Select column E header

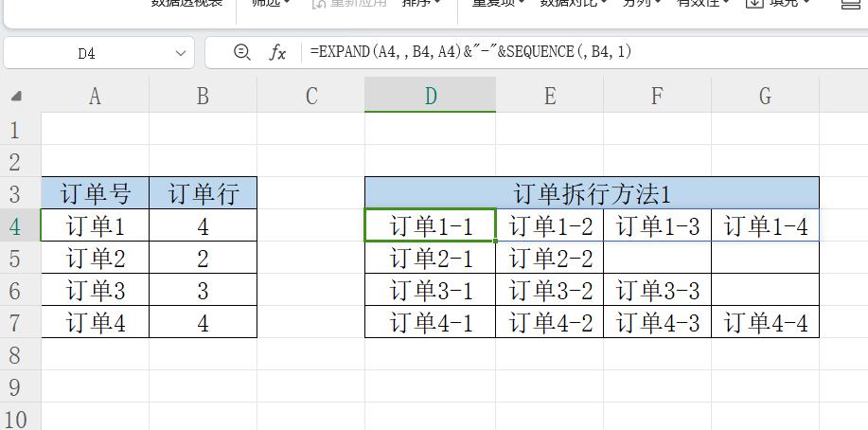click(550, 96)
